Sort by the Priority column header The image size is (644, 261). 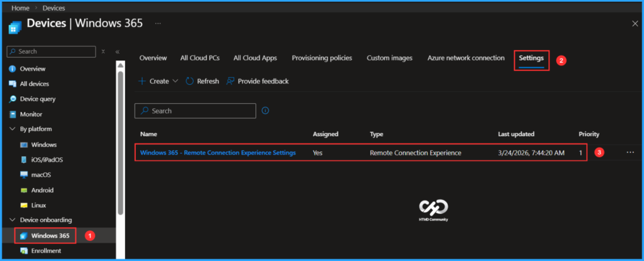[589, 134]
